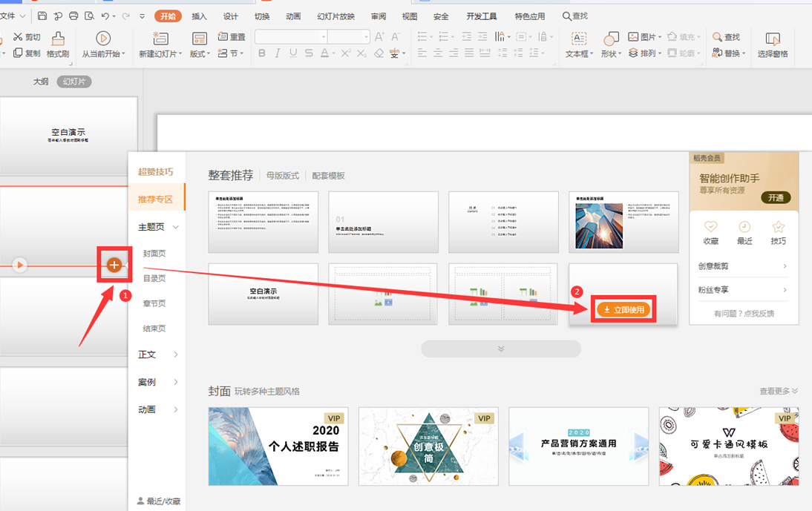
Task: Clear formatting with the eraser icon
Action: 379,53
